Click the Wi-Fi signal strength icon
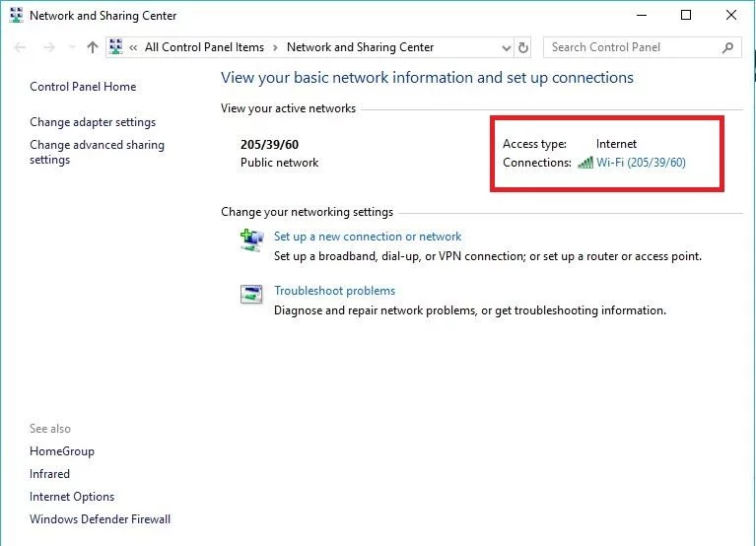 coord(585,163)
